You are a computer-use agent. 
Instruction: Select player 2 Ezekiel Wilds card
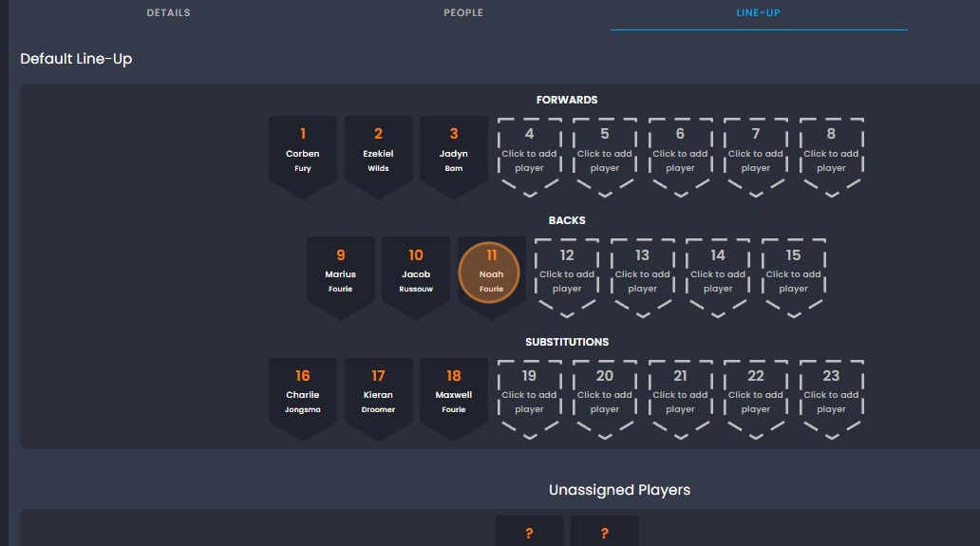[x=378, y=157]
